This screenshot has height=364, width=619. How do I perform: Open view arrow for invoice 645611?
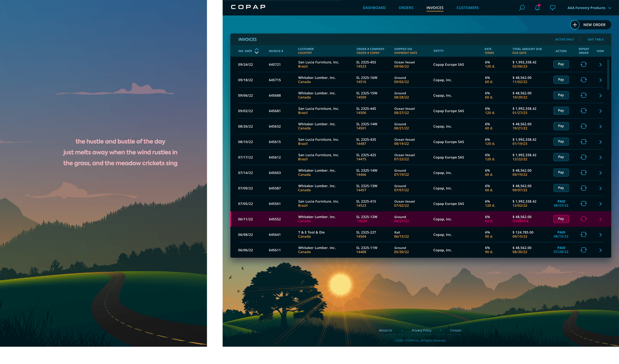point(600,250)
